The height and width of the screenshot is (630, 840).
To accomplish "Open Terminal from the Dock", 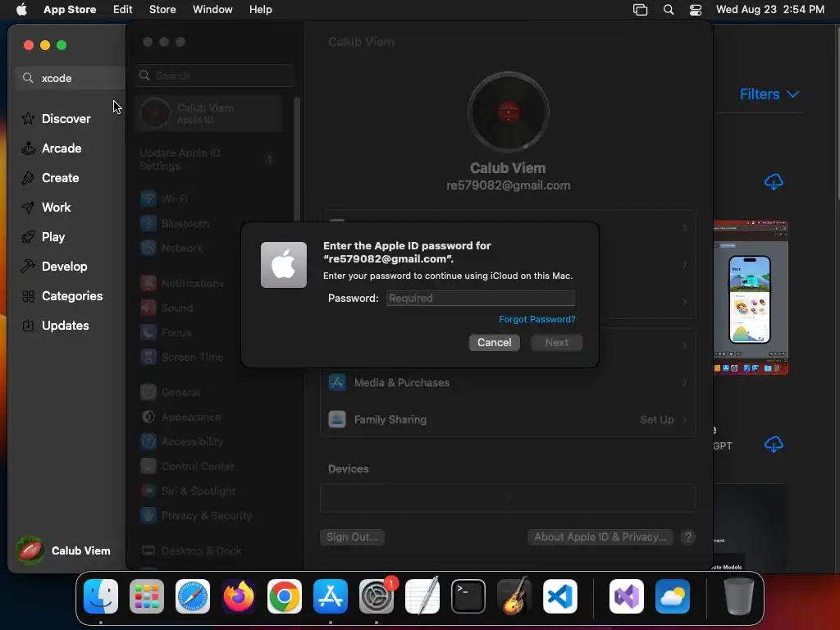I will pos(468,596).
